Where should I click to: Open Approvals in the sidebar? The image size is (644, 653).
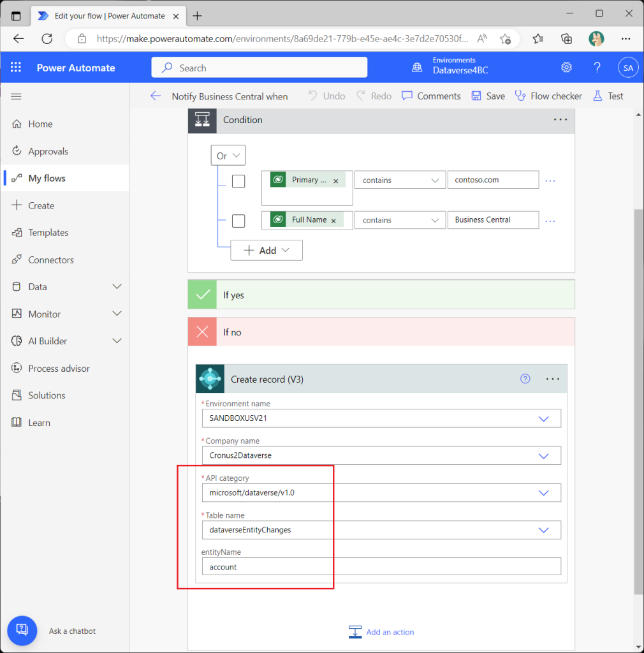point(65,151)
